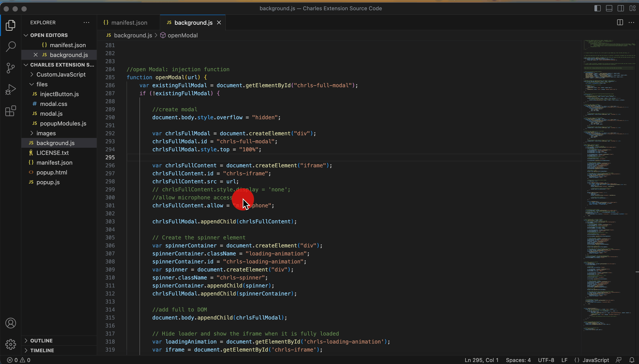Close the background.js tab
This screenshot has height=364, width=639.
(x=219, y=23)
